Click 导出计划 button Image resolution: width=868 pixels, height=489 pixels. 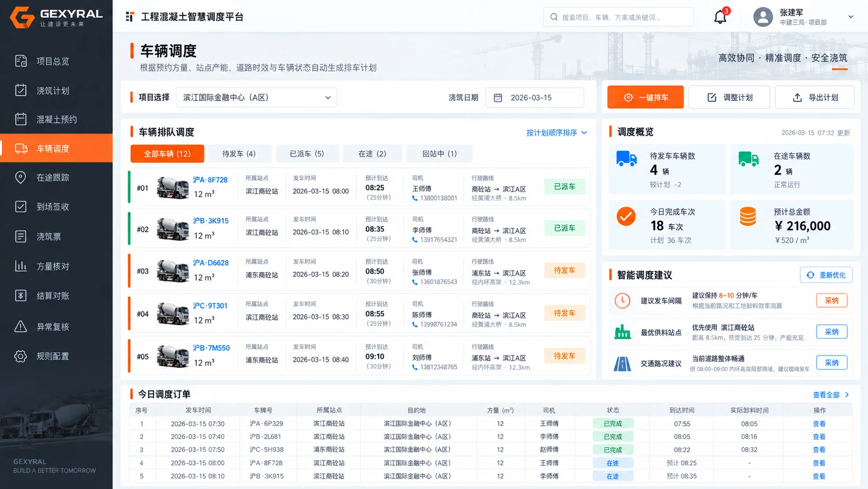coord(815,97)
